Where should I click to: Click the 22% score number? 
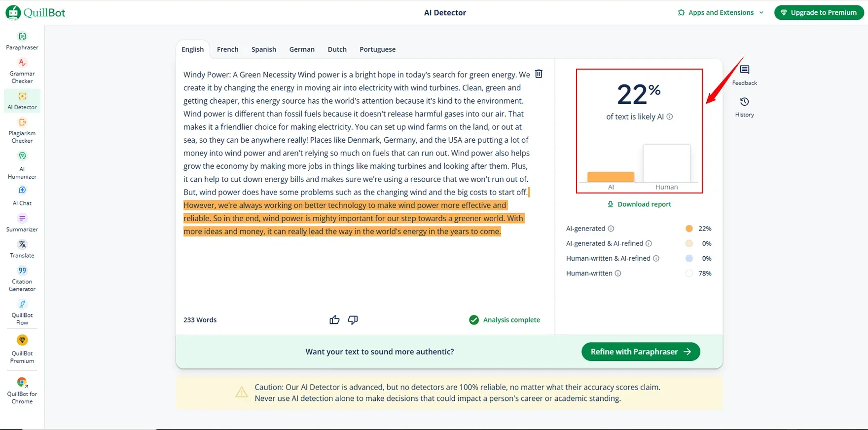tap(639, 94)
